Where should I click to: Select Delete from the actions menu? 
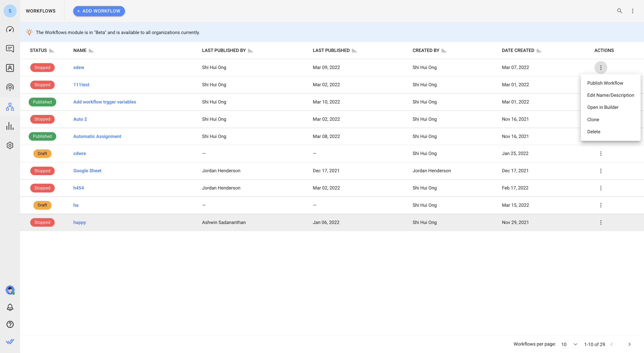tap(594, 132)
